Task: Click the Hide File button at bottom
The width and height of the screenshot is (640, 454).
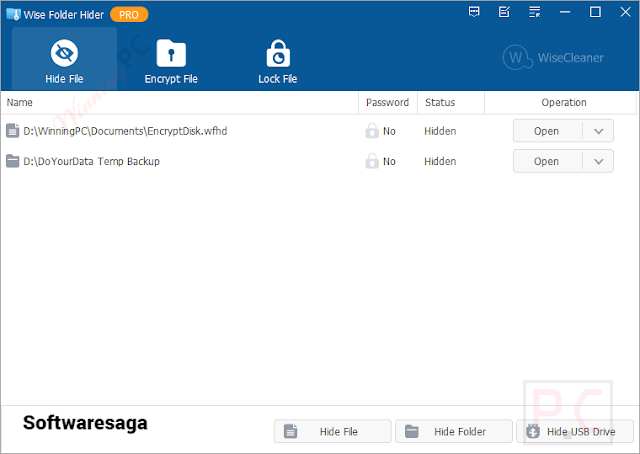Action: (332, 431)
